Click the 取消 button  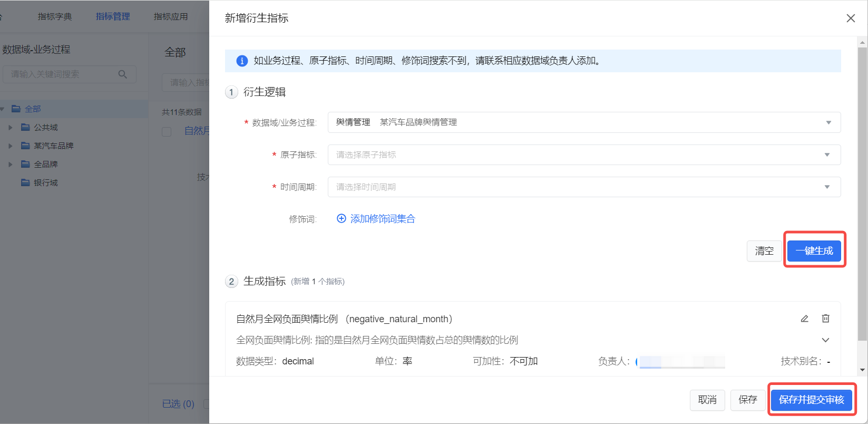pos(707,400)
